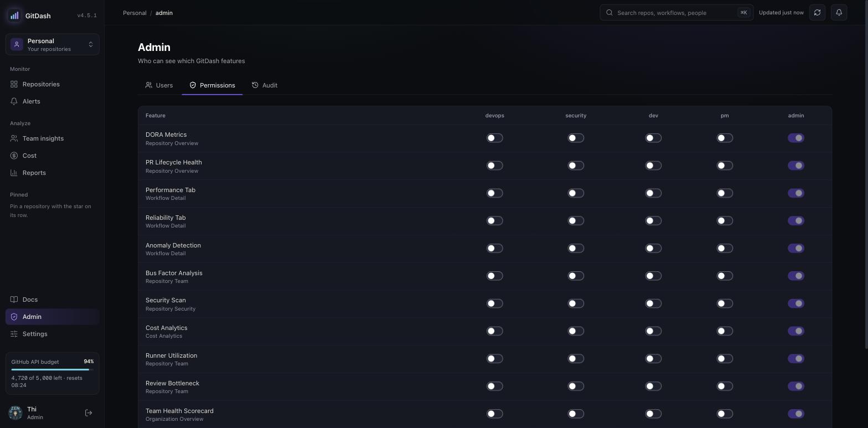Click the Personal workspace avatar icon
This screenshot has height=428, width=868.
coord(17,44)
